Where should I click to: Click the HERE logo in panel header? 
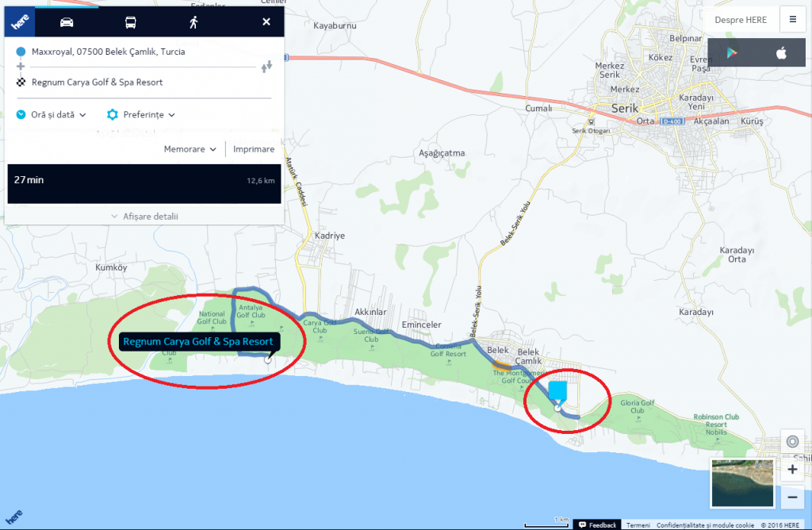point(20,21)
